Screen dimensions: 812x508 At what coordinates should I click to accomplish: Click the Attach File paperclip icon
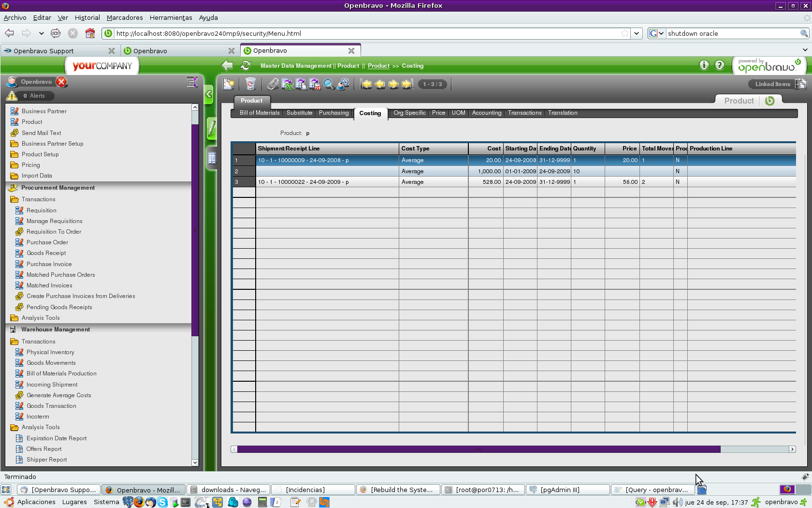(273, 84)
